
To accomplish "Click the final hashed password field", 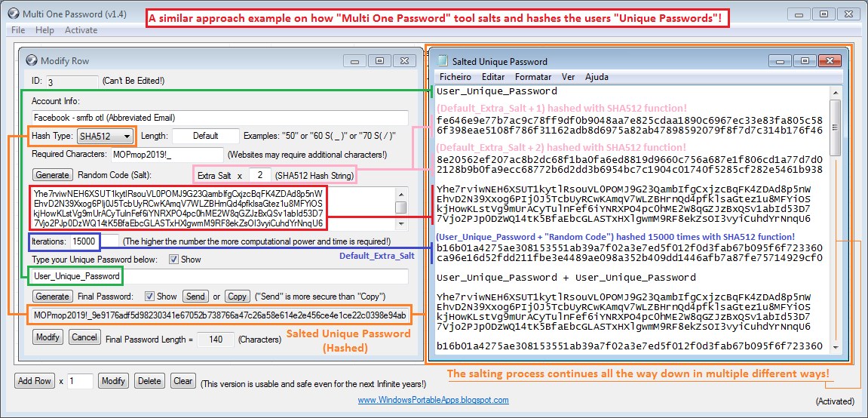I will click(219, 315).
